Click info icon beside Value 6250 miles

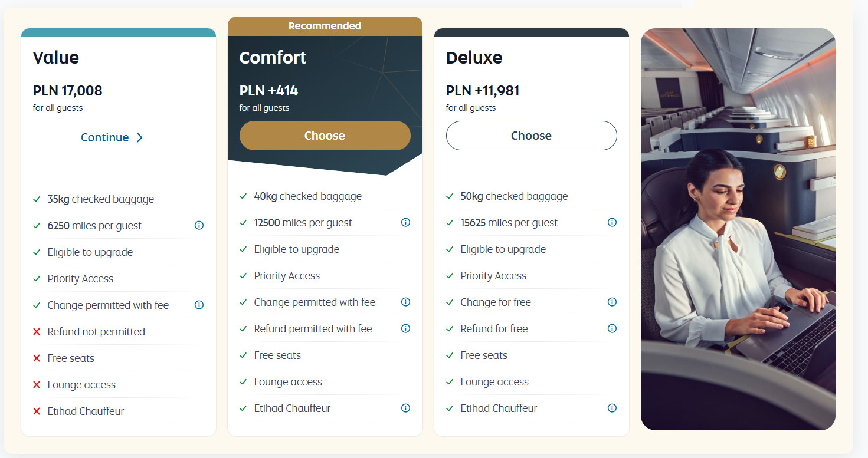pos(199,225)
